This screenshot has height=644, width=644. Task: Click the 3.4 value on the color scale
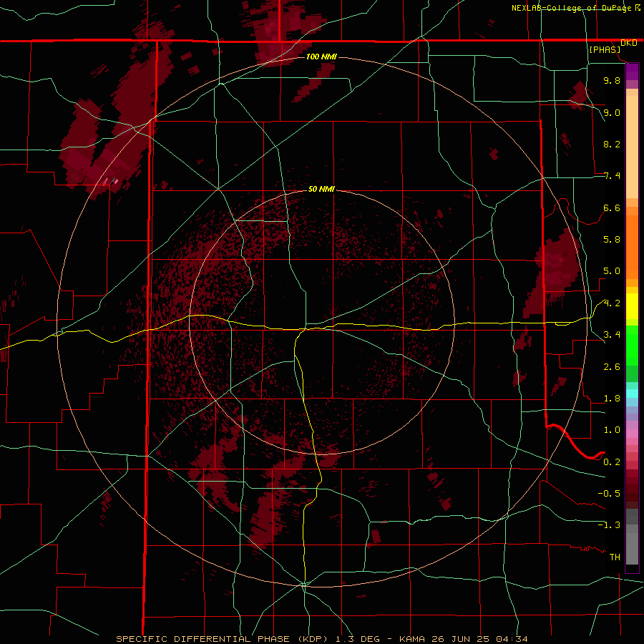tap(612, 335)
